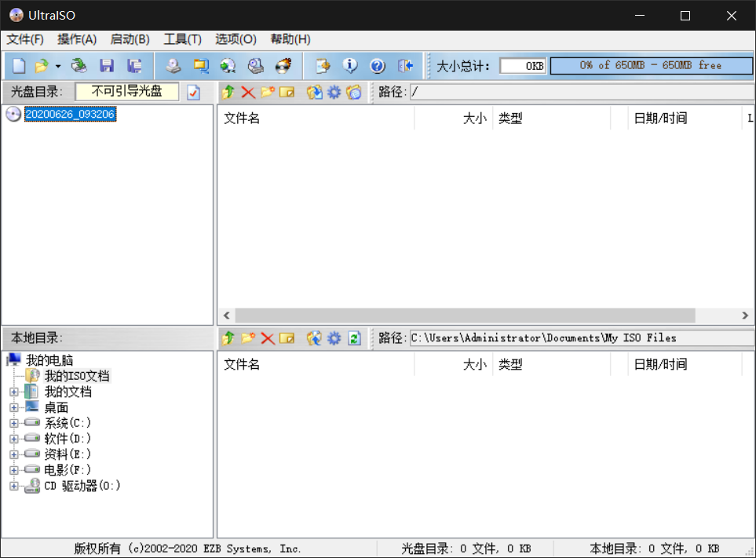Click the gear icon in local directory toolbar
The width and height of the screenshot is (756, 558).
[x=334, y=338]
